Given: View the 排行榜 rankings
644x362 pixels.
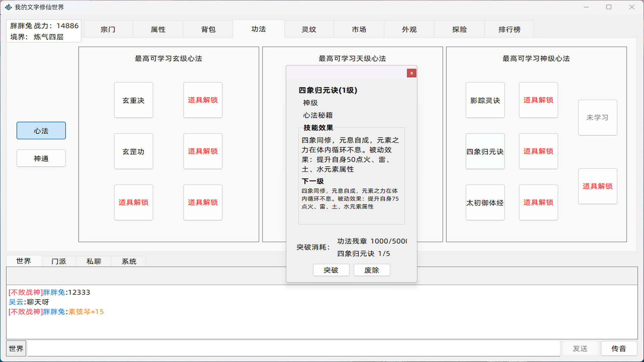Looking at the screenshot, I should [509, 29].
